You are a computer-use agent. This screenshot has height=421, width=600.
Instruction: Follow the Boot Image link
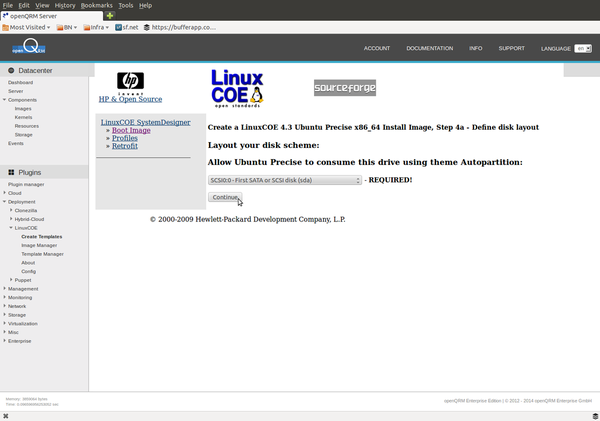(131, 130)
